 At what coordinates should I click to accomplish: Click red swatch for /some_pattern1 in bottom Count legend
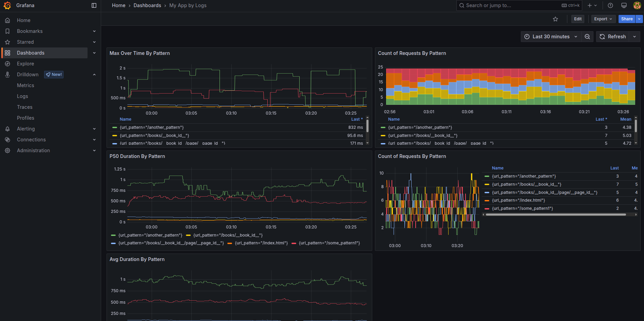487,208
